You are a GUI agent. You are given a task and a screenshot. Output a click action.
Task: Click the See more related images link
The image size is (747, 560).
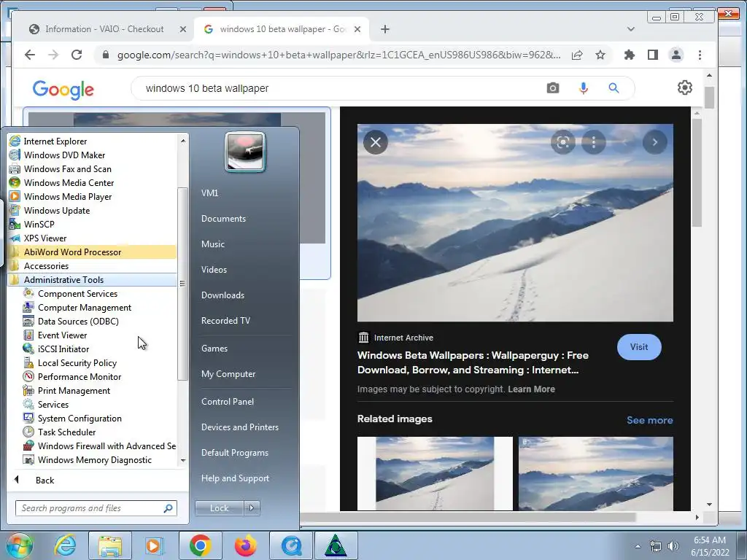pyautogui.click(x=649, y=420)
